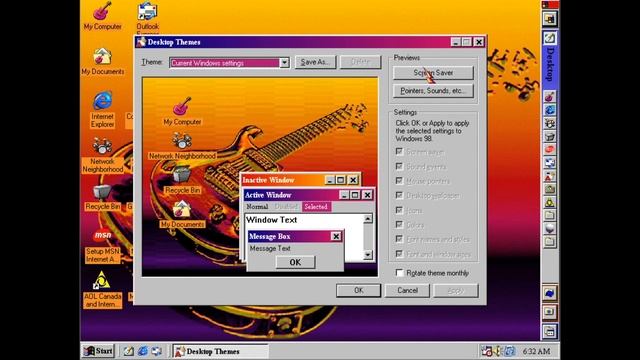Click the 'Window Text' sample text
Viewport: 640px width, 360px height.
[x=271, y=220]
